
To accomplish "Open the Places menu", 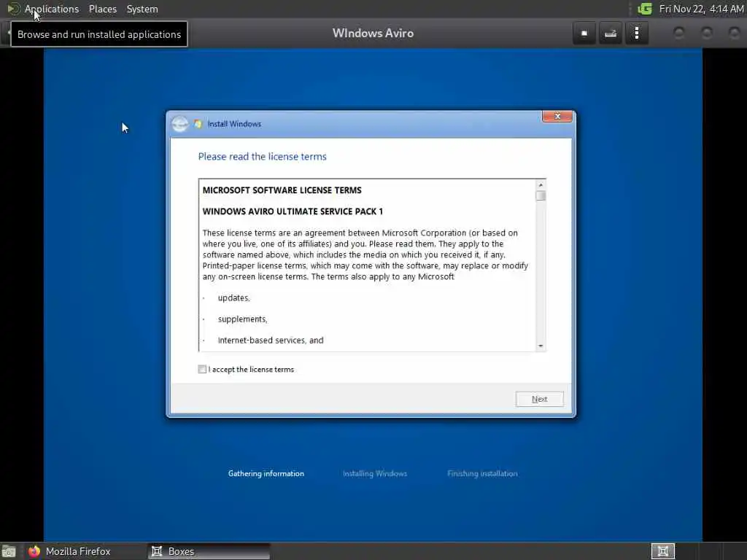I will pyautogui.click(x=102, y=9).
